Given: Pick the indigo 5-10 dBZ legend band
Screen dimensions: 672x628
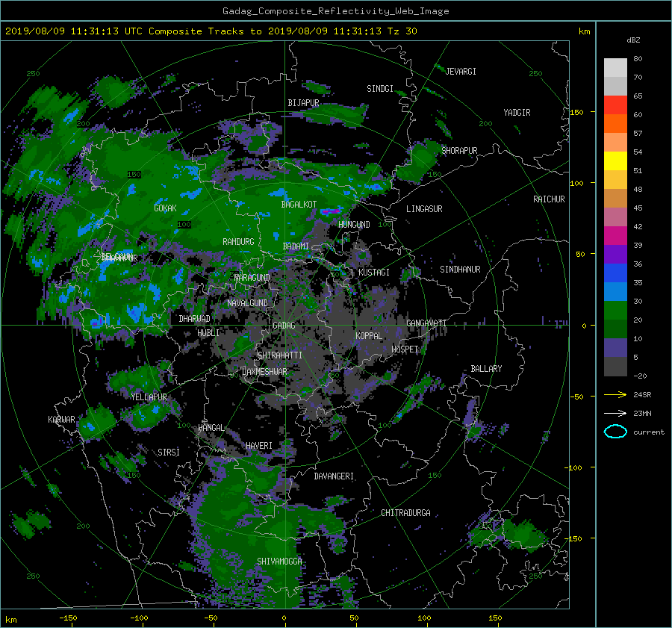Looking at the screenshot, I should point(615,348).
